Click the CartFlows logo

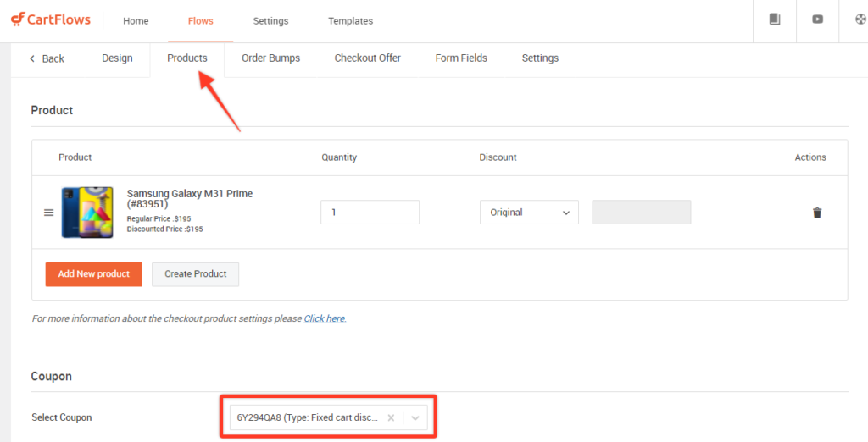tap(50, 20)
